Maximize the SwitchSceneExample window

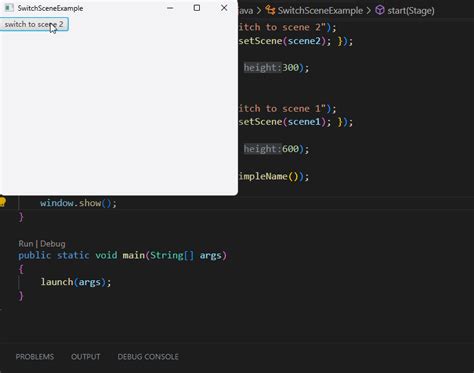click(x=197, y=8)
